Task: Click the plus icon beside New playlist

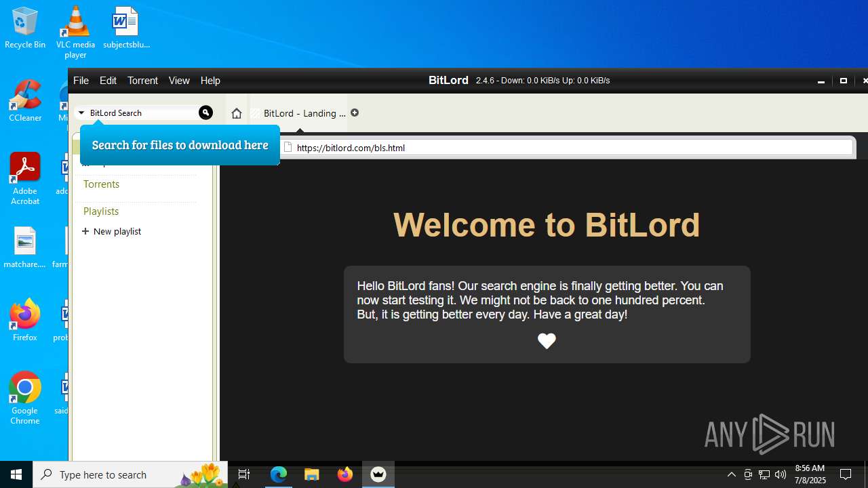Action: [85, 231]
